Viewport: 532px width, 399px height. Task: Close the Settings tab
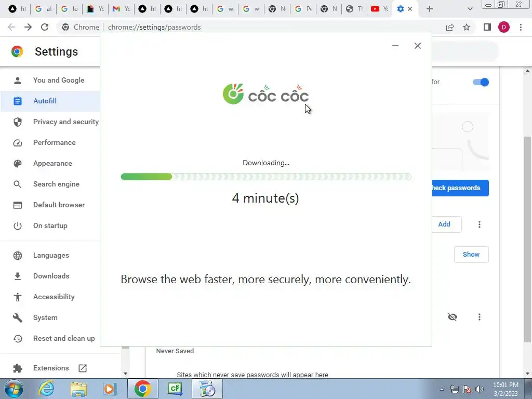pos(410,9)
